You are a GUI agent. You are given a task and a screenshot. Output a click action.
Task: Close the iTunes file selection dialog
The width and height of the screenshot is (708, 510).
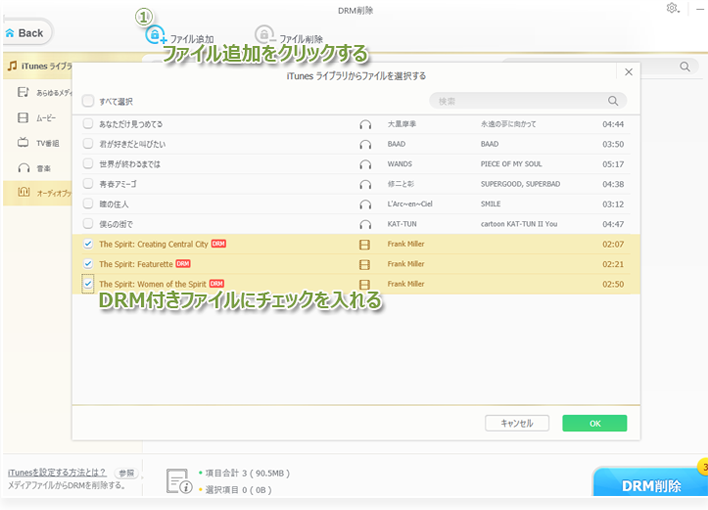pyautogui.click(x=627, y=72)
